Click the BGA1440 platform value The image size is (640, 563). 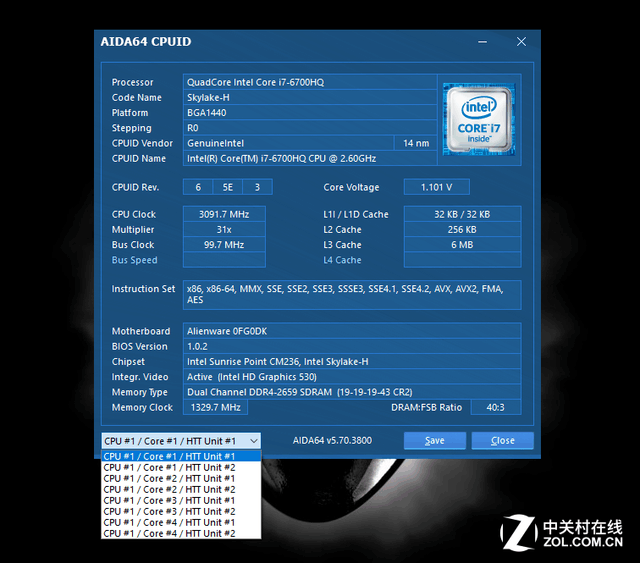pos(310,113)
